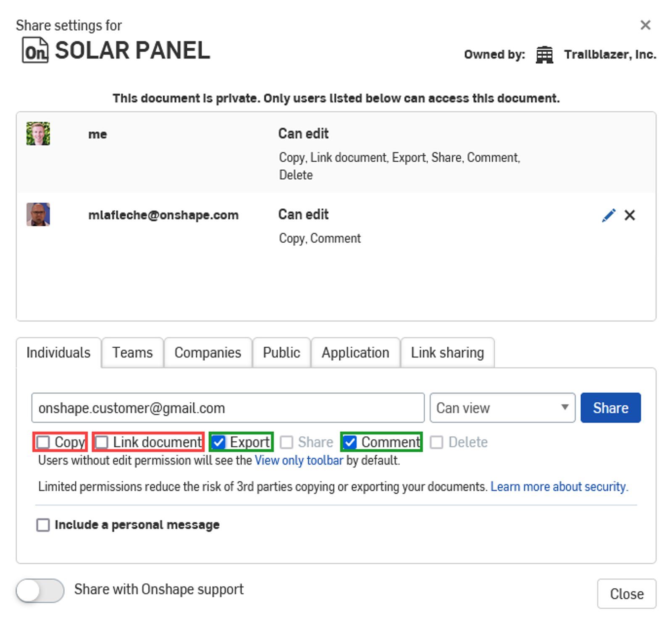Screen dimensions: 672x624
Task: Select the Public tab
Action: tap(281, 352)
